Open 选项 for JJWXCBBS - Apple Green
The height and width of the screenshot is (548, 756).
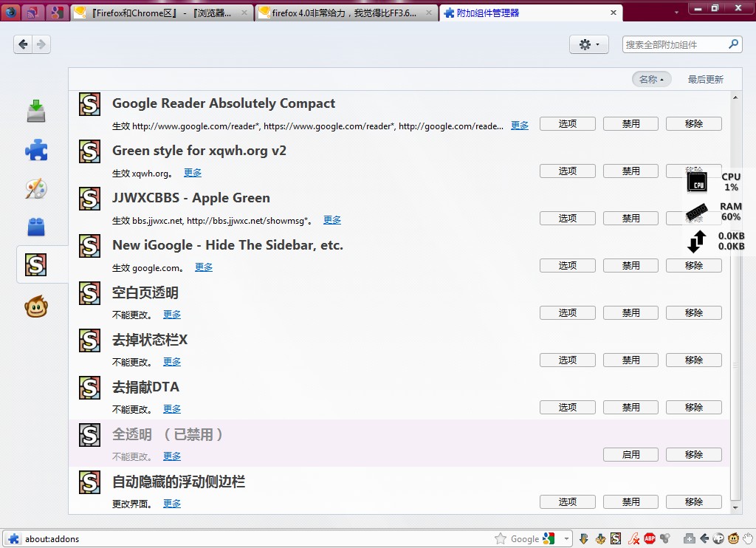pos(568,219)
